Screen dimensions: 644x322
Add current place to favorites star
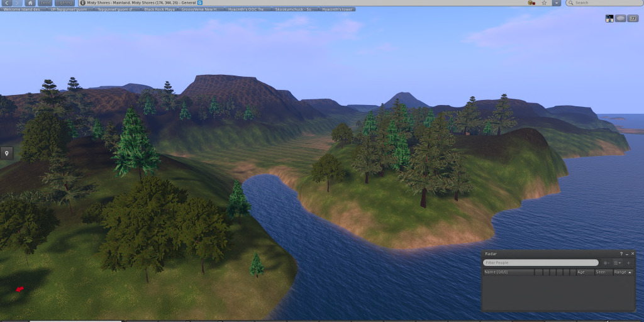[x=544, y=3]
